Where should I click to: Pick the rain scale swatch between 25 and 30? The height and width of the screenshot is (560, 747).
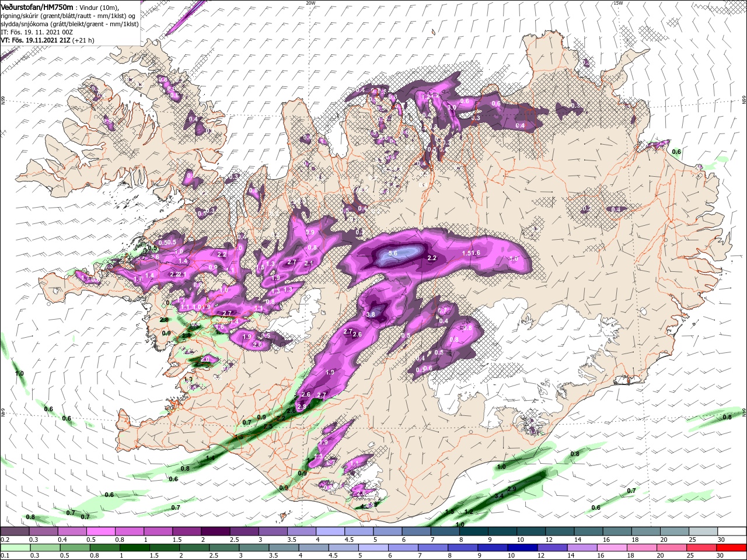coord(701,548)
